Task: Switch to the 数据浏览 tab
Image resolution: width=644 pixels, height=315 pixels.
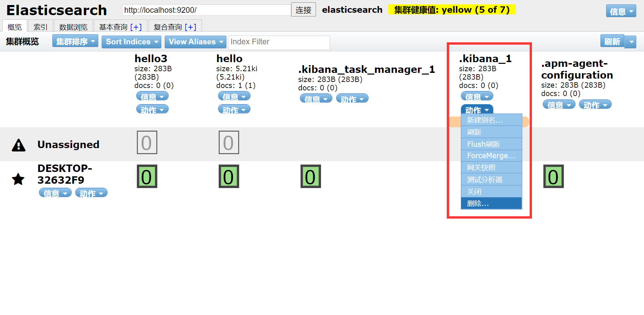Action: point(73,26)
